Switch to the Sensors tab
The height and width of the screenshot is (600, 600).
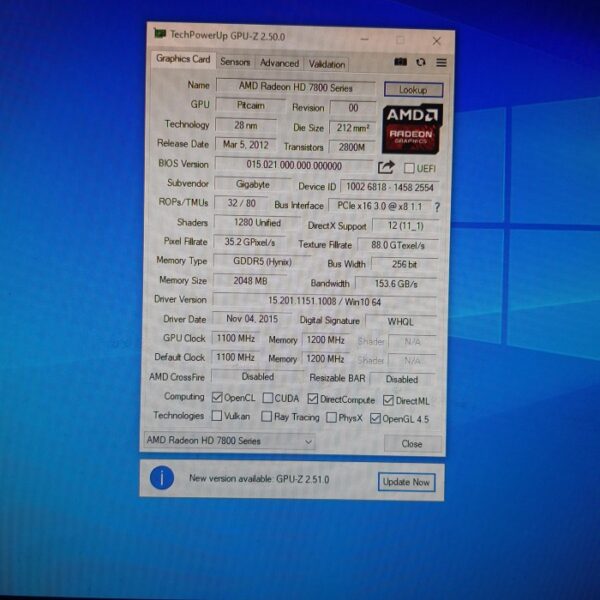(x=235, y=62)
